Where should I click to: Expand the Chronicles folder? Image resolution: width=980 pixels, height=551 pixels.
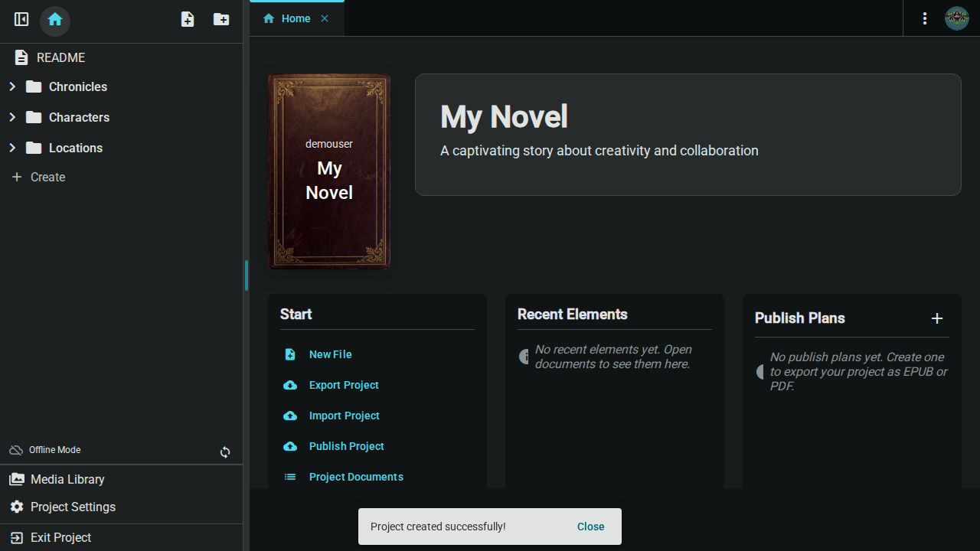tap(11, 86)
